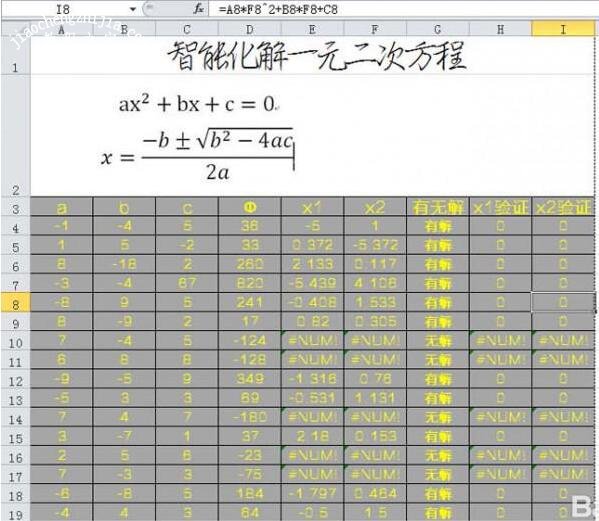Select cell E5 with value 0.372

point(312,245)
